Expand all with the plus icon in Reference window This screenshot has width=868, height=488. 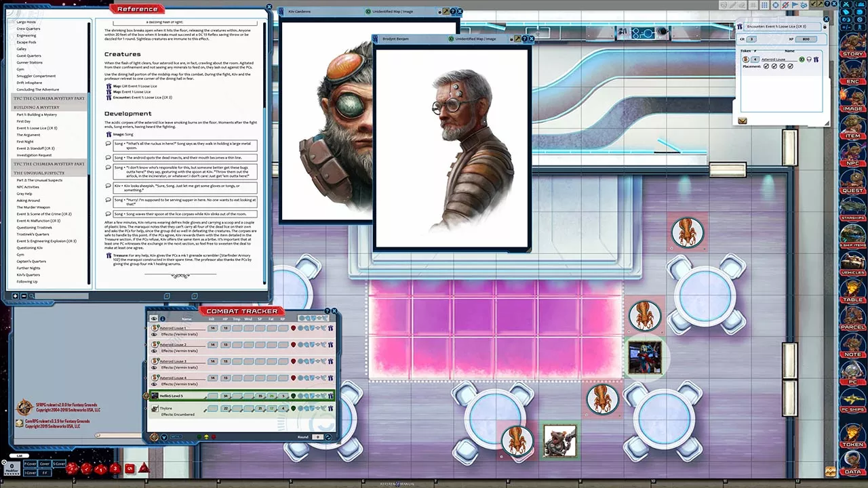point(14,296)
